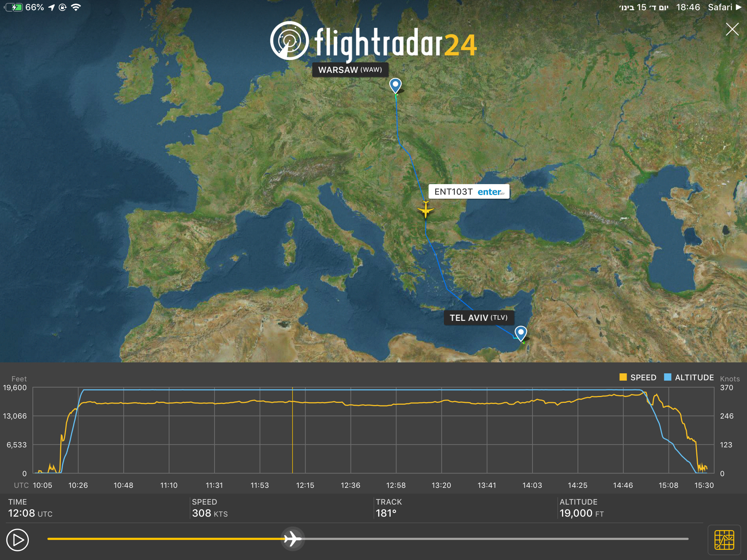Tap the yellow SPEED legend swatch
This screenshot has height=560, width=747.
(x=623, y=377)
